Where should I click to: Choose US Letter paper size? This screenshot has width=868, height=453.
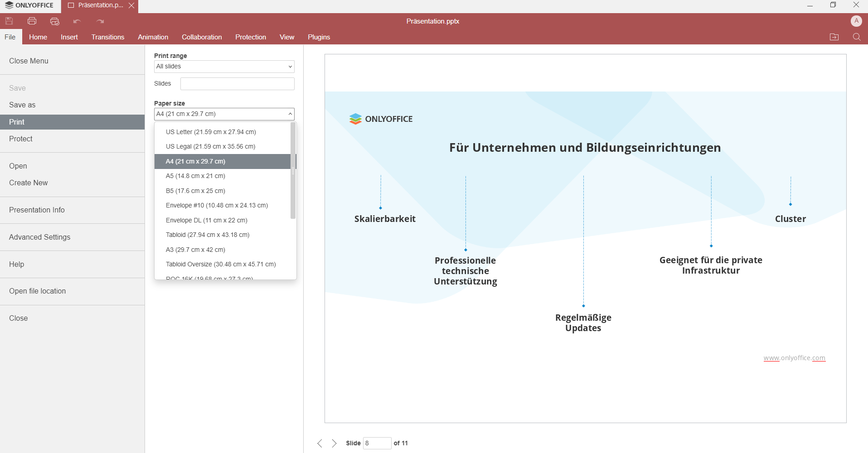pyautogui.click(x=211, y=132)
